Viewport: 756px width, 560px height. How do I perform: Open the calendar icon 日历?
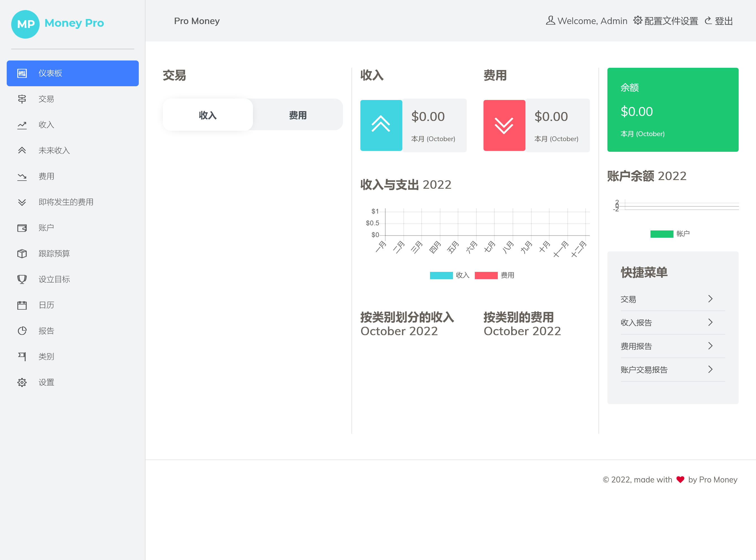pyautogui.click(x=22, y=305)
